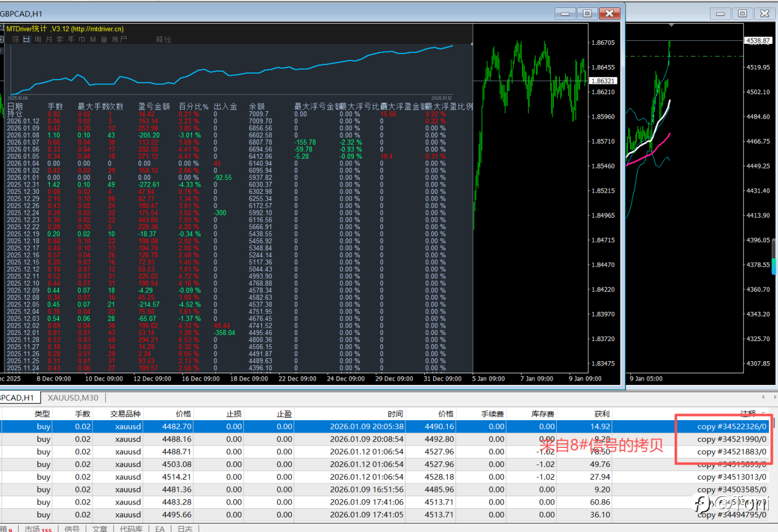Show the 日志 journal tab
Screen dimensions: 778x532
[185, 528]
